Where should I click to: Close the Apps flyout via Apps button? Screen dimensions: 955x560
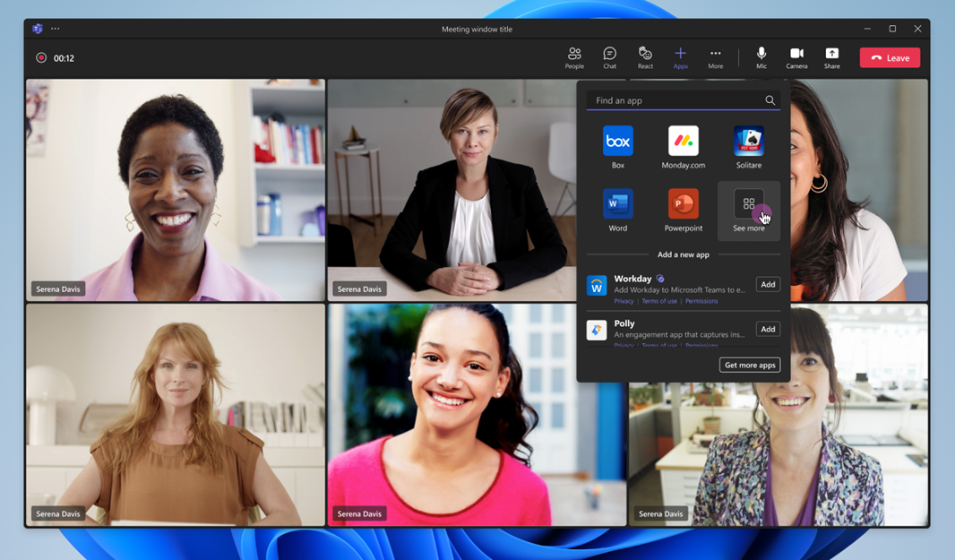[680, 58]
